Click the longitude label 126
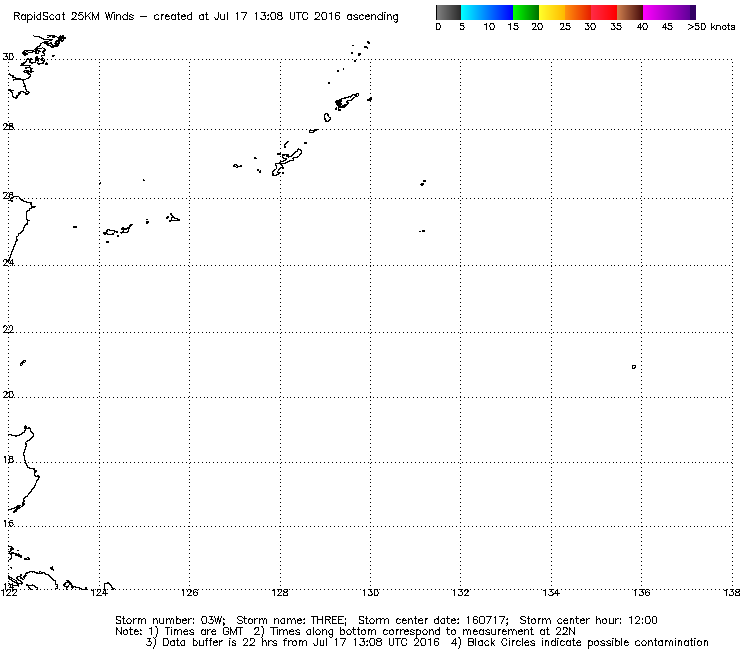740x650 pixels. click(x=189, y=592)
